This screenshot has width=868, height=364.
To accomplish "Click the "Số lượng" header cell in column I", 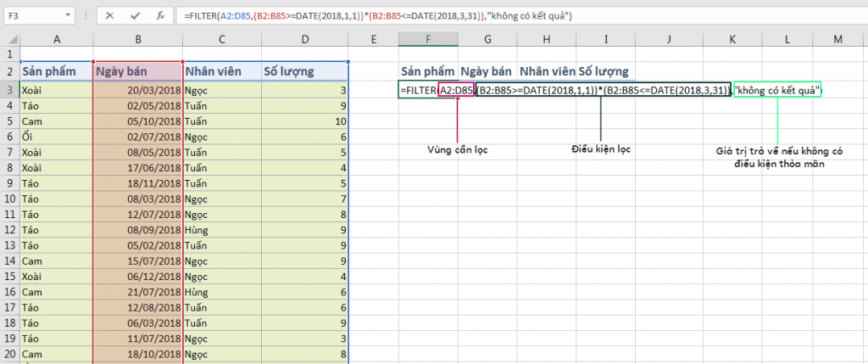I will click(x=604, y=71).
